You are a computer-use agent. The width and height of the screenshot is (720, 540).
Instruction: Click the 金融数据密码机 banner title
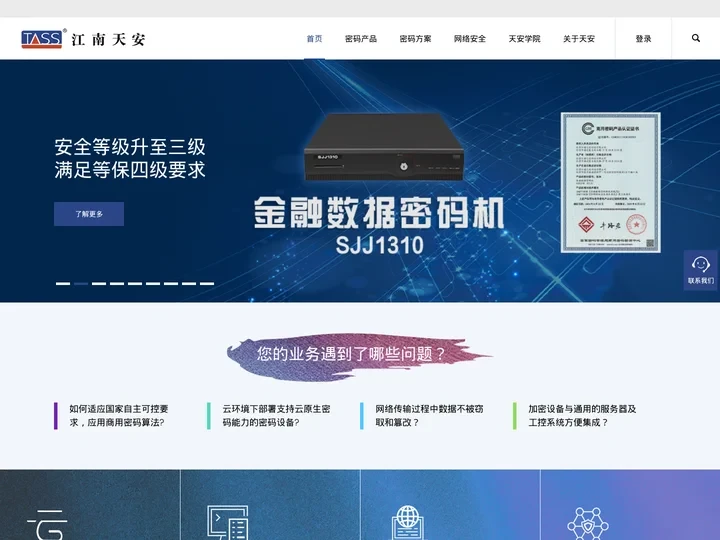click(x=379, y=213)
